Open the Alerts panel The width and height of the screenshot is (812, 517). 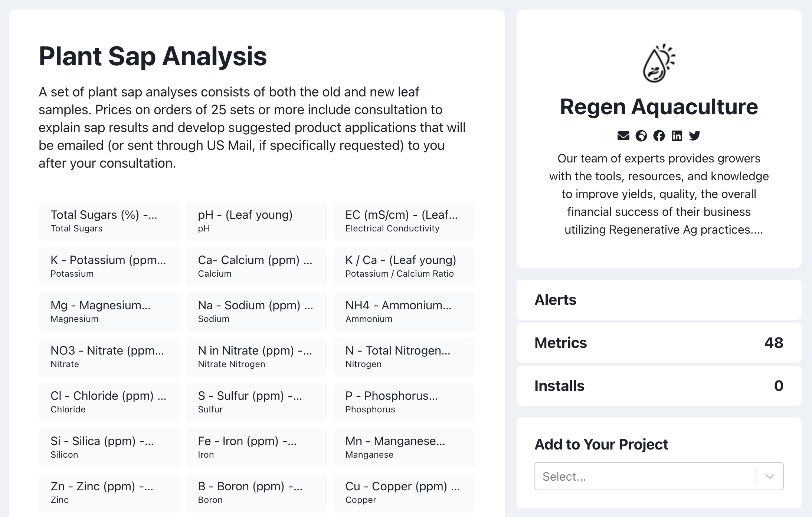659,300
